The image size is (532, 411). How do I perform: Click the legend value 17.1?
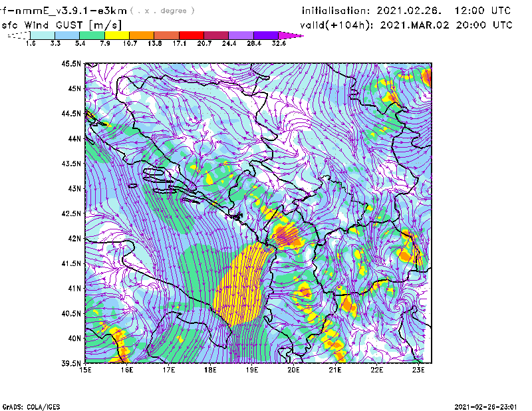point(180,43)
